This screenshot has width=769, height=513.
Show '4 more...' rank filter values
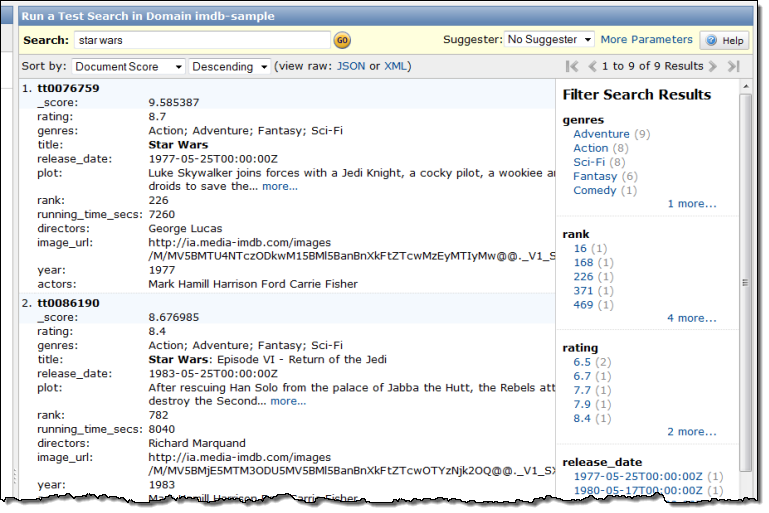pyautogui.click(x=692, y=318)
